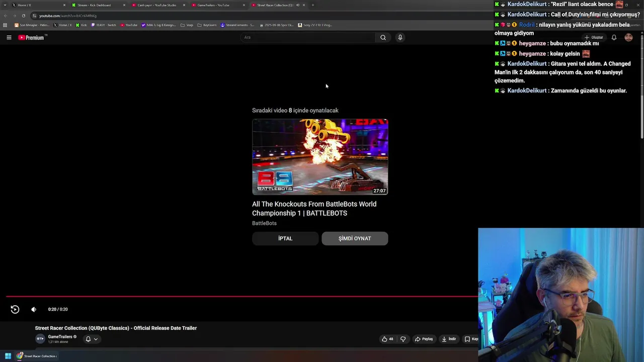This screenshot has width=644, height=362.
Task: Open NBA 3. Lig 8 Katego bookmark
Action: click(x=158, y=25)
